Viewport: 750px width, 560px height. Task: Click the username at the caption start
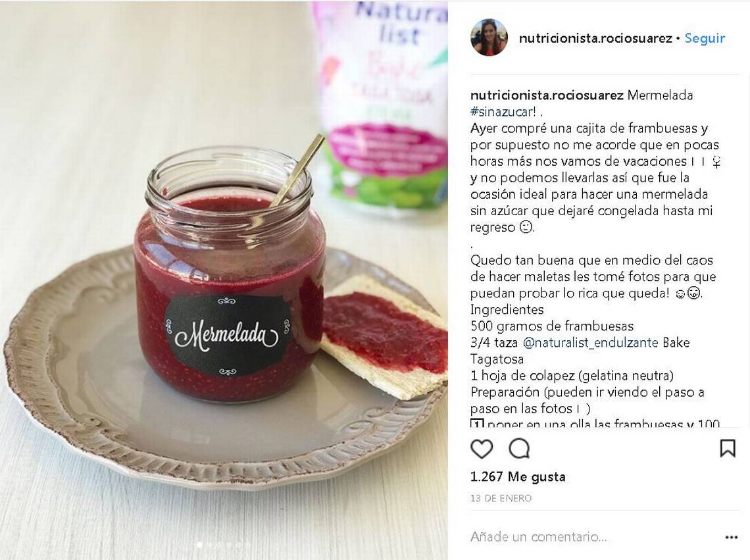(547, 95)
